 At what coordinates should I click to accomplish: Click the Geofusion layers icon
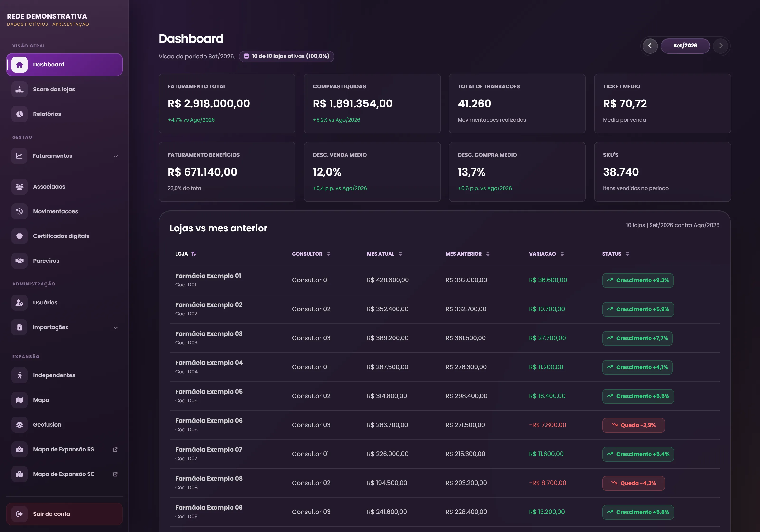pos(19,425)
